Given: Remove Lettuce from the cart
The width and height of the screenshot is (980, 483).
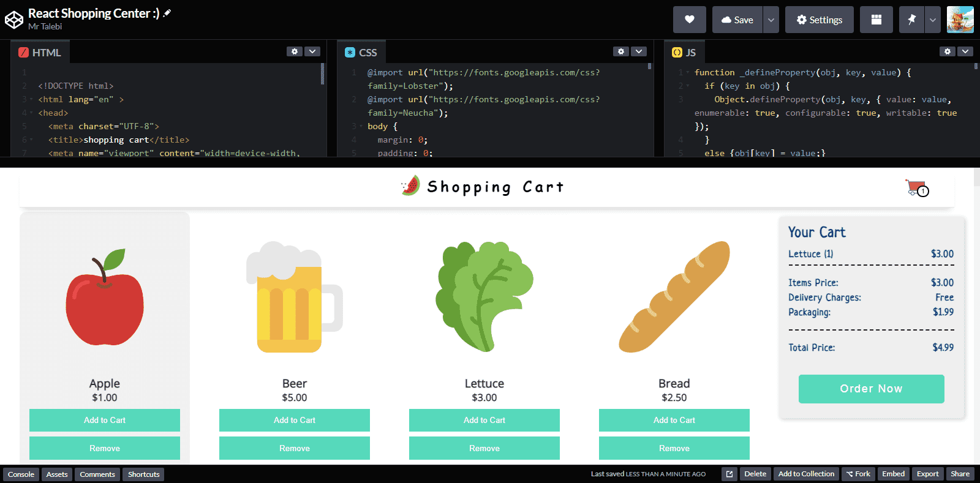Looking at the screenshot, I should coord(484,448).
